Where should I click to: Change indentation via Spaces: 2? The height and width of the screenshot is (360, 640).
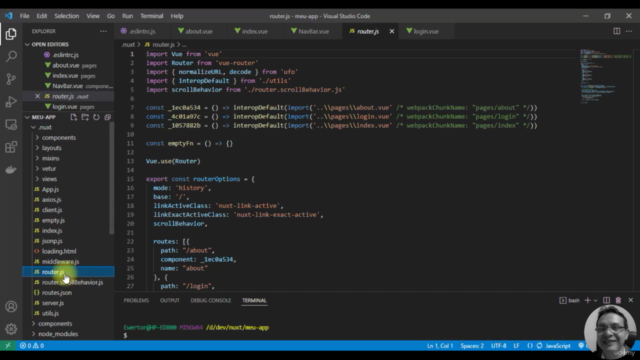click(x=472, y=346)
